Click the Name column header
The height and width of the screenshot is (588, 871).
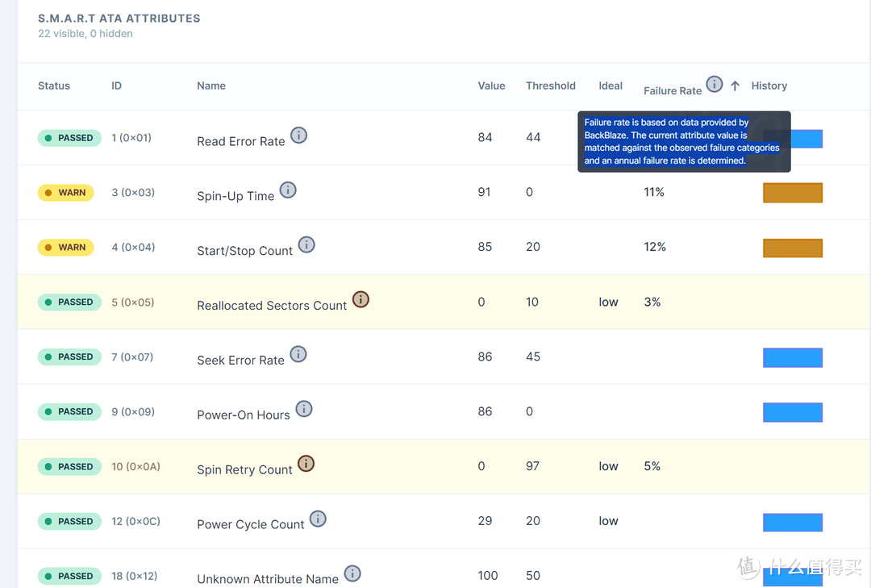(211, 85)
